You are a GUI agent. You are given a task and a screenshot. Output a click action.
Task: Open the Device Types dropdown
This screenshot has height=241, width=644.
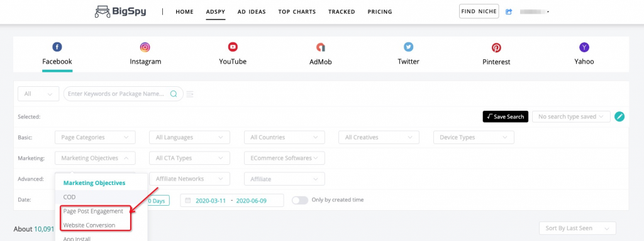pos(474,137)
